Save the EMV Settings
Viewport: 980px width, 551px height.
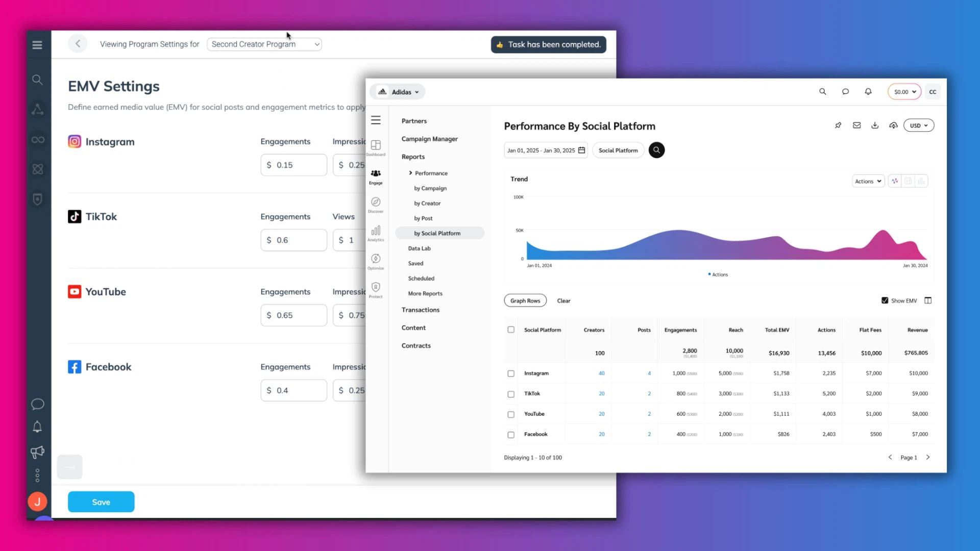101,502
